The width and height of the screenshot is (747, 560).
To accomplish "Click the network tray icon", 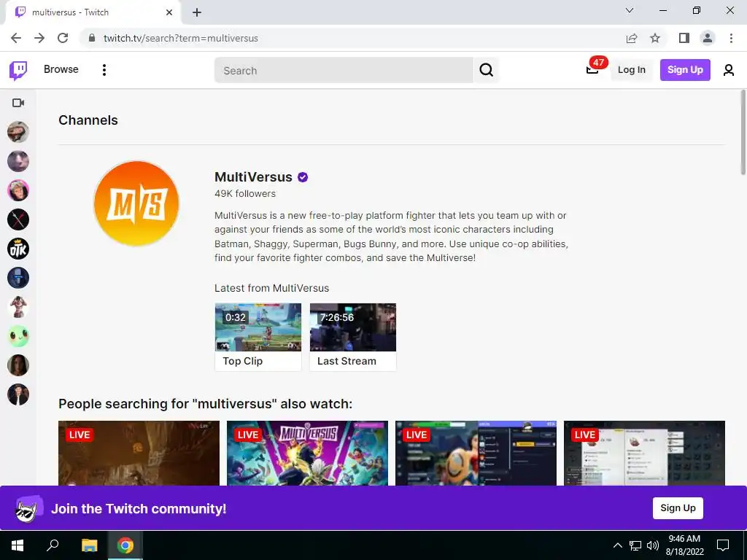I will (635, 545).
